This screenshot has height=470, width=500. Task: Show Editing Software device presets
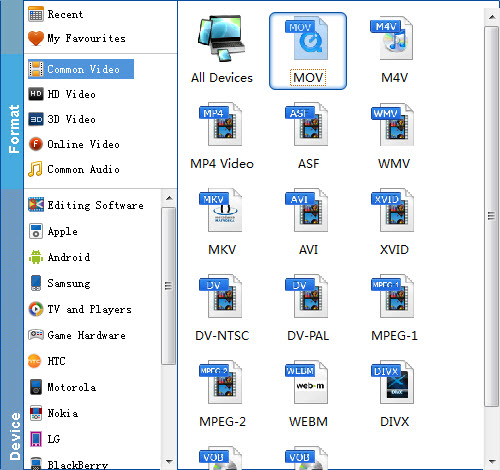click(86, 205)
